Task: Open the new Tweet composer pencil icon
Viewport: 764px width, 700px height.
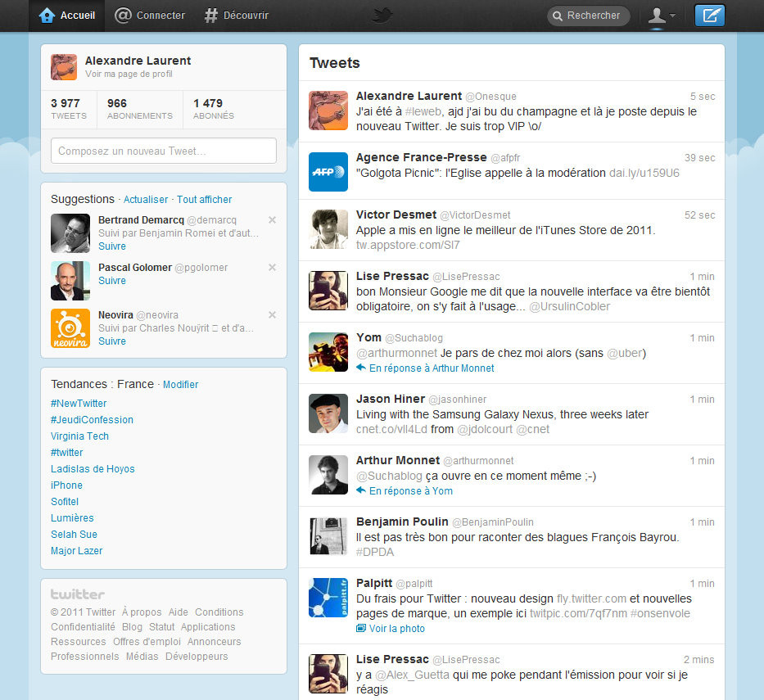Action: point(709,15)
